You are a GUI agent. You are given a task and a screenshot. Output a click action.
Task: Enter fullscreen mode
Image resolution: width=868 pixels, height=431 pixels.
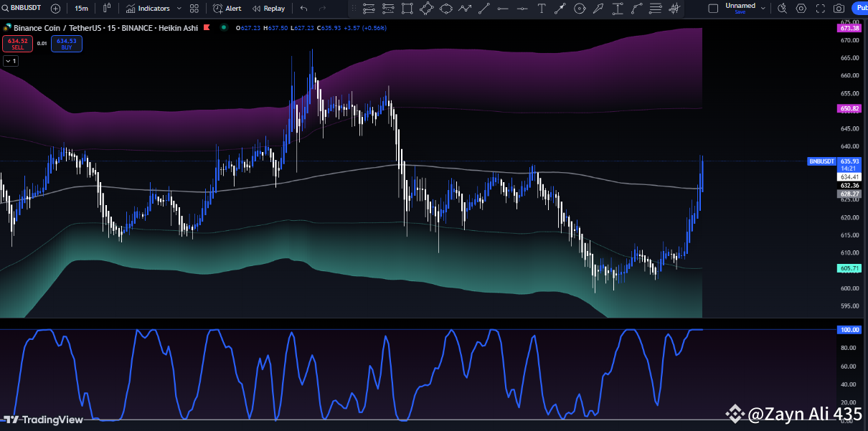pos(820,8)
